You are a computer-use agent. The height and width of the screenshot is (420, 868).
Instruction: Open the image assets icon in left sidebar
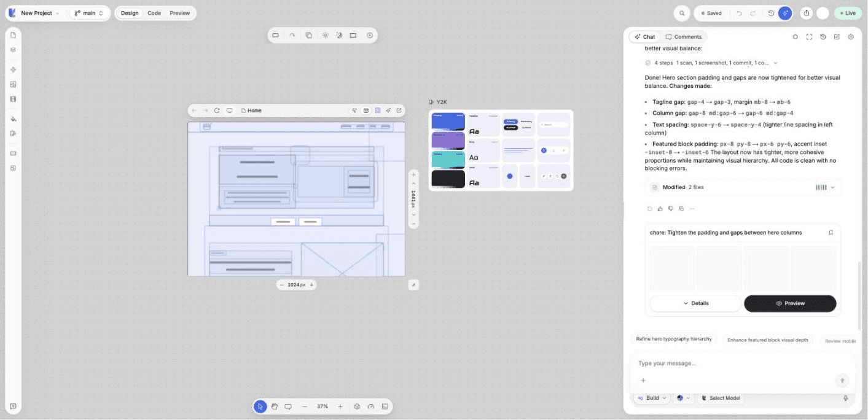tap(13, 84)
